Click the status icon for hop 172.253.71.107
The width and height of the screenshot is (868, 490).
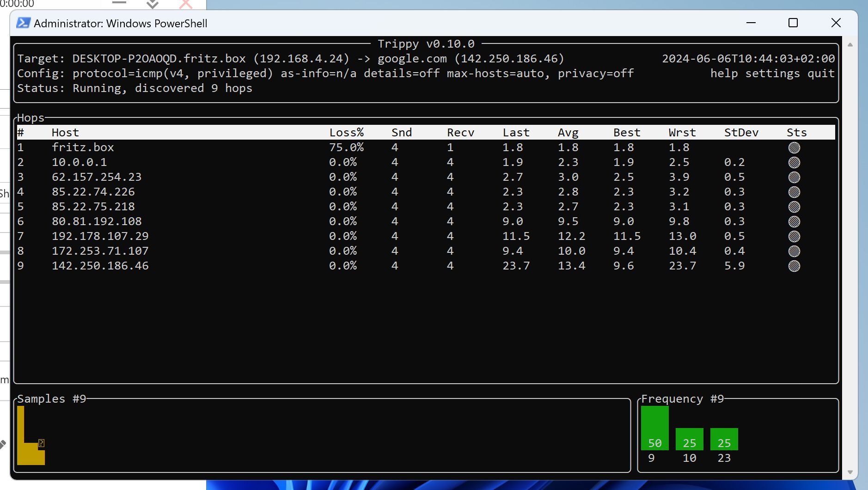794,251
